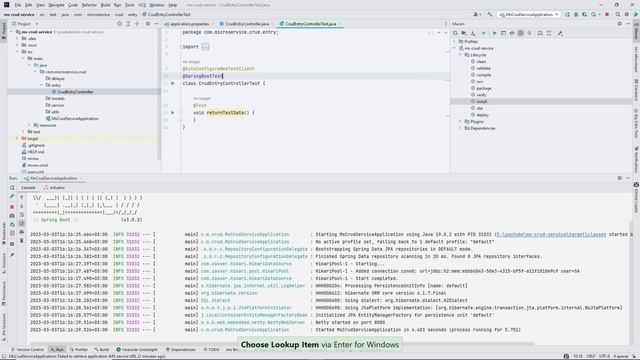The height and width of the screenshot is (360, 640).
Task: Select Opened File target icon in Project panel
Action: coord(119,24)
